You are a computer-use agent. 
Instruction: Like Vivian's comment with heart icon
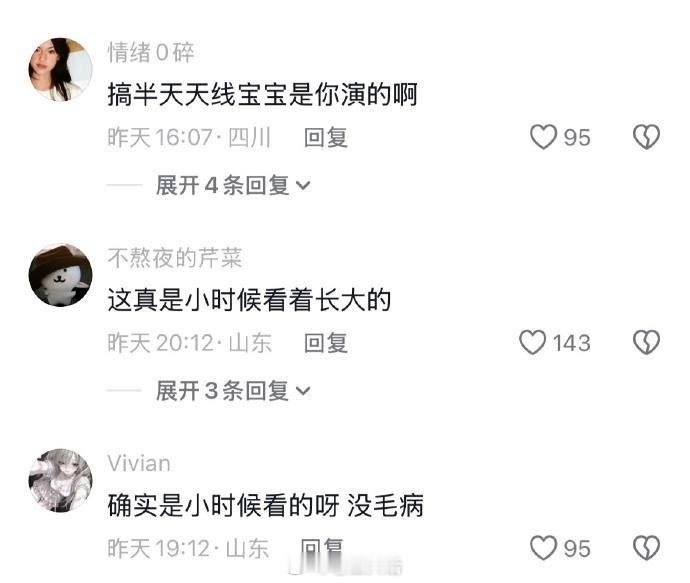click(543, 548)
